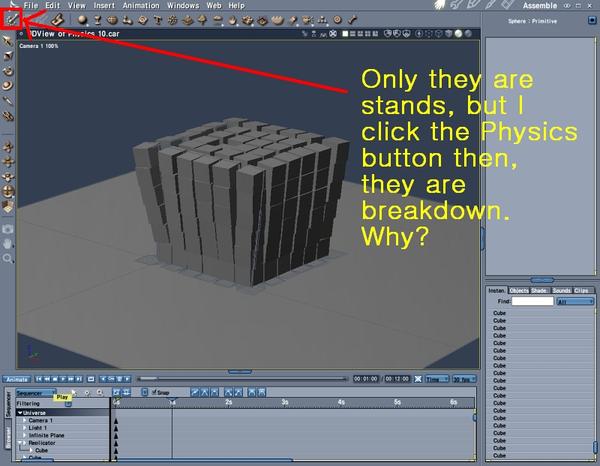Viewport: 600px width, 466px height.
Task: Click the Play button in transport controls
Action: pos(63,379)
